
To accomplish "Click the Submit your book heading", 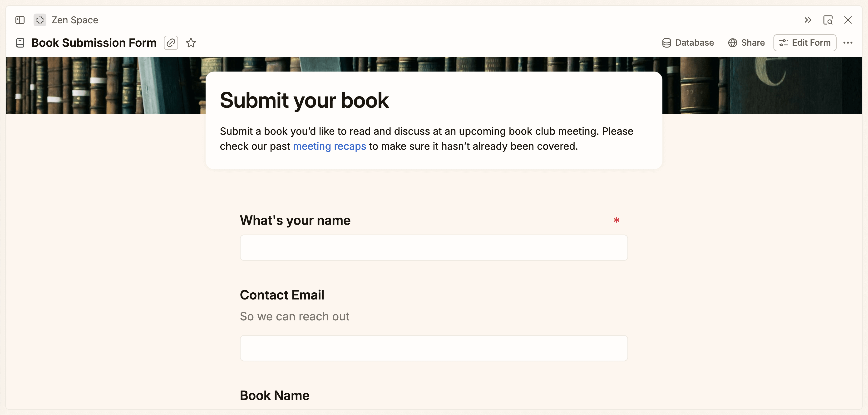I will [x=304, y=100].
